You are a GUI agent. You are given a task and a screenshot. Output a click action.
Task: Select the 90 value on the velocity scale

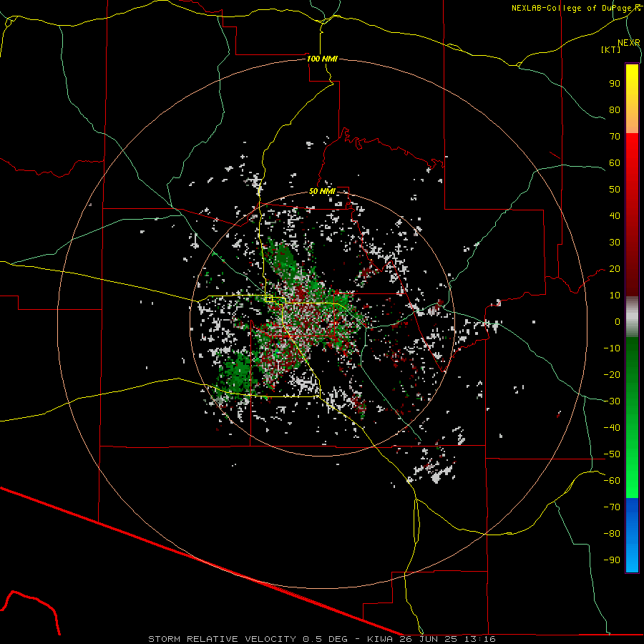click(x=615, y=84)
